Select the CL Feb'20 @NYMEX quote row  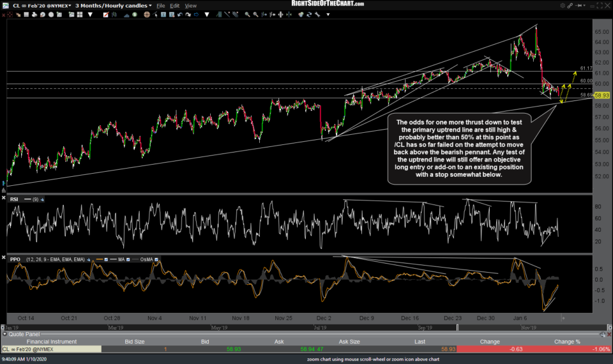51,349
